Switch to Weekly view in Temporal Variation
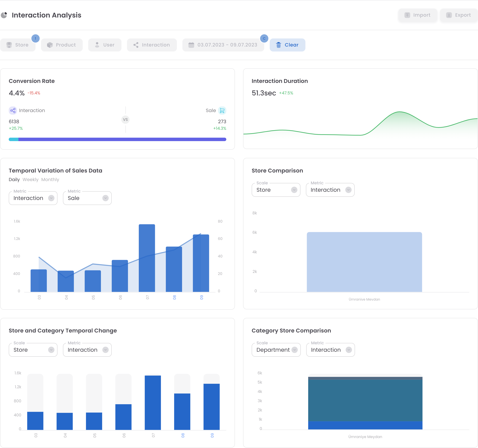This screenshot has height=448, width=478. pos(30,180)
